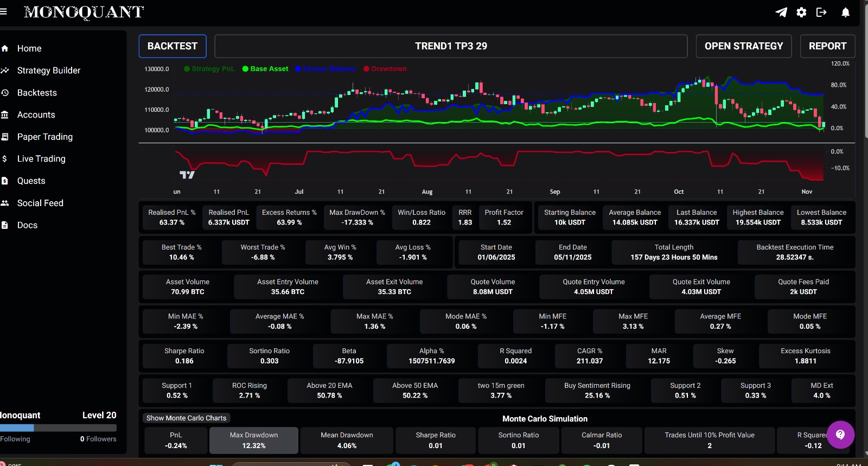Click the REPORT button
The image size is (868, 466).
[x=827, y=46]
